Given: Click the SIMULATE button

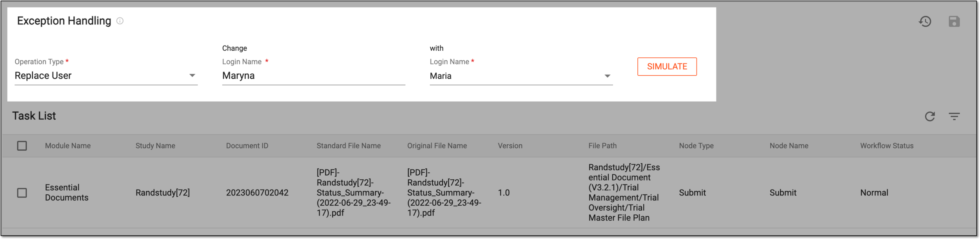Looking at the screenshot, I should click(667, 66).
